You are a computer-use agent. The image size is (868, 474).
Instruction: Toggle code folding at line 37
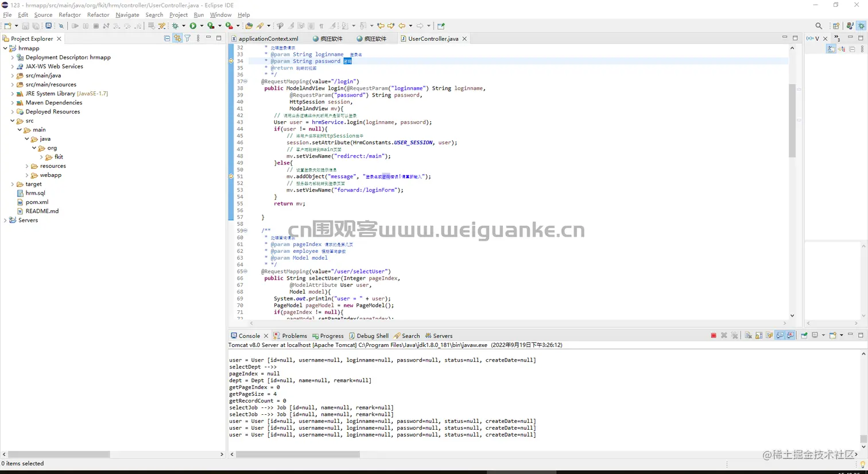point(246,82)
